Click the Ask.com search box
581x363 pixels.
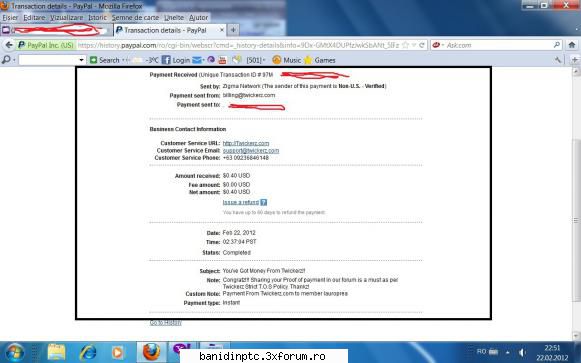[498, 45]
